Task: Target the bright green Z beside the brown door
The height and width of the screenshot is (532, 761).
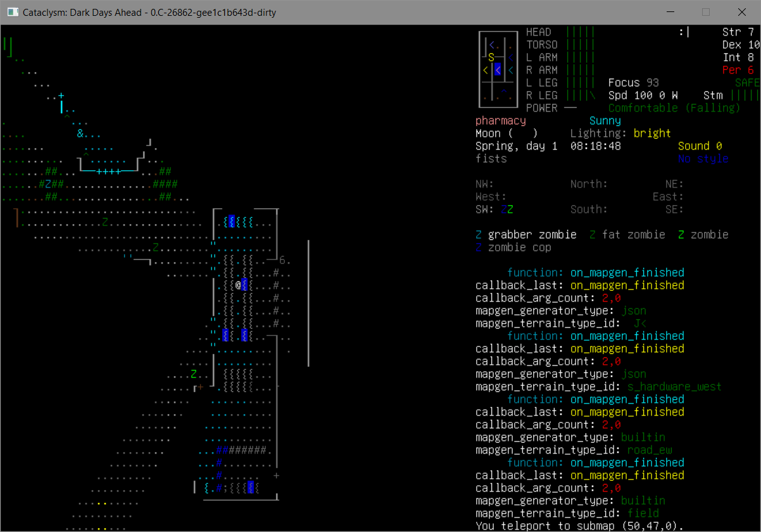Action: (194, 374)
